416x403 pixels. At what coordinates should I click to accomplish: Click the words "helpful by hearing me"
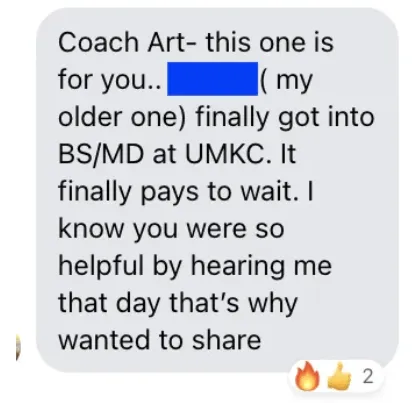coord(195,267)
